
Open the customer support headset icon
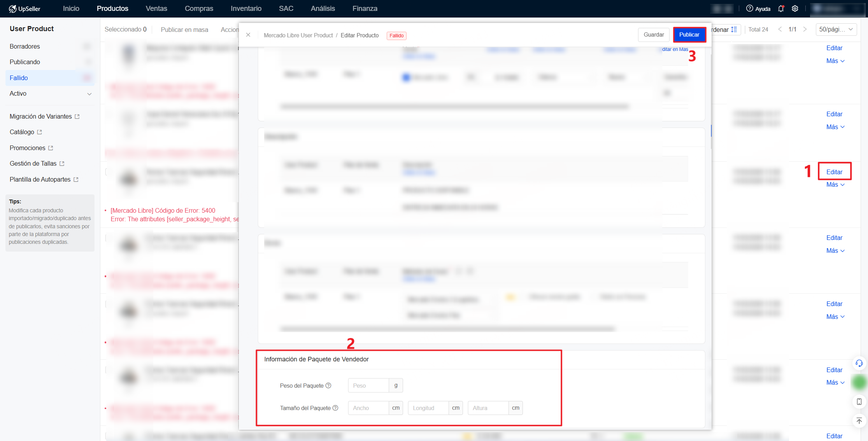pyautogui.click(x=859, y=363)
